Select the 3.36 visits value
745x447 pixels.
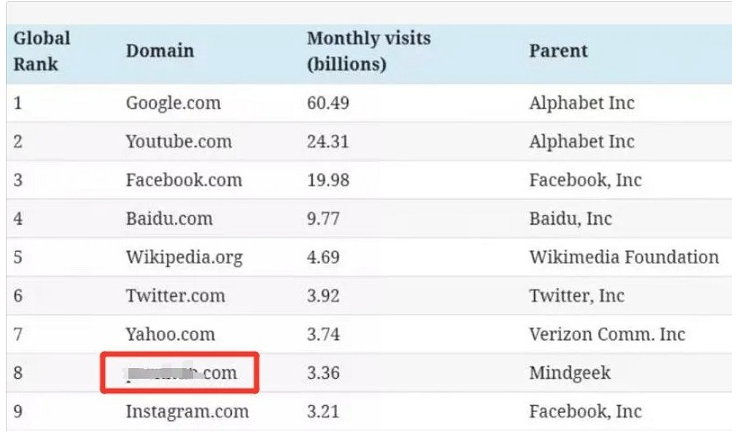[323, 373]
